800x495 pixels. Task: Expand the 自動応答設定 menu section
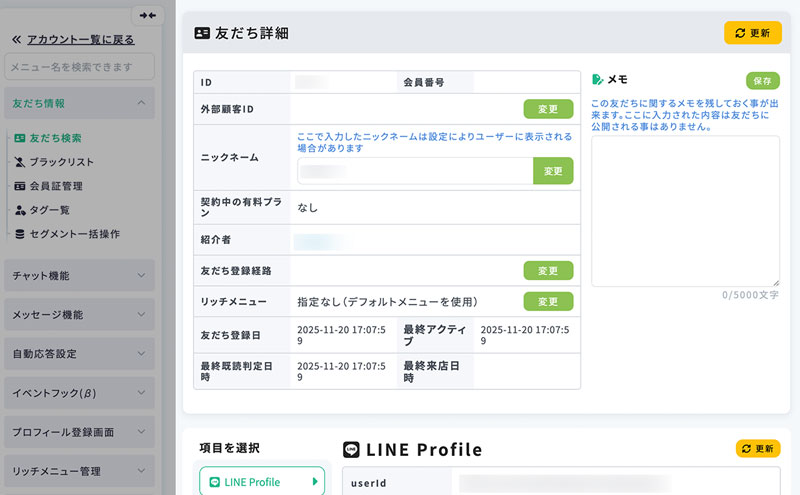(x=79, y=353)
